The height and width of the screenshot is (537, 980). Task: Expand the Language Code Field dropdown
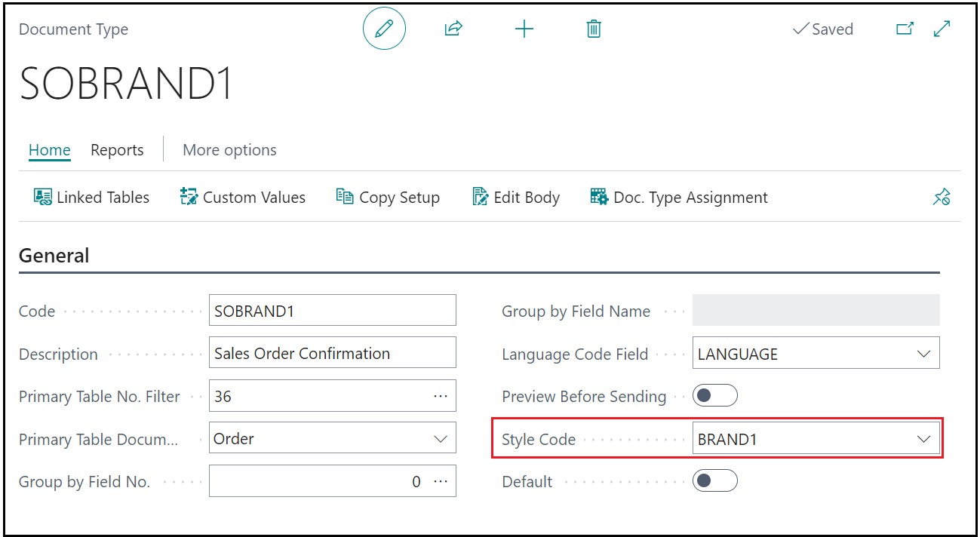point(923,354)
